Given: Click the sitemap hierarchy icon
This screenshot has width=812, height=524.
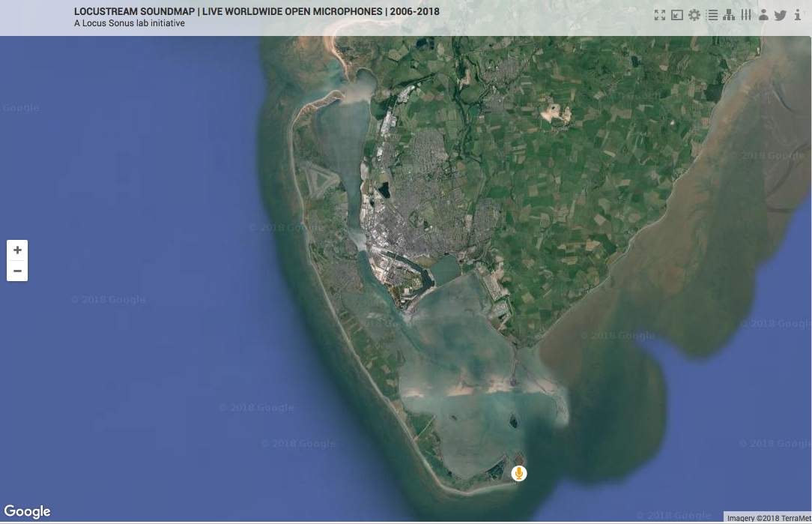Looking at the screenshot, I should pyautogui.click(x=729, y=15).
